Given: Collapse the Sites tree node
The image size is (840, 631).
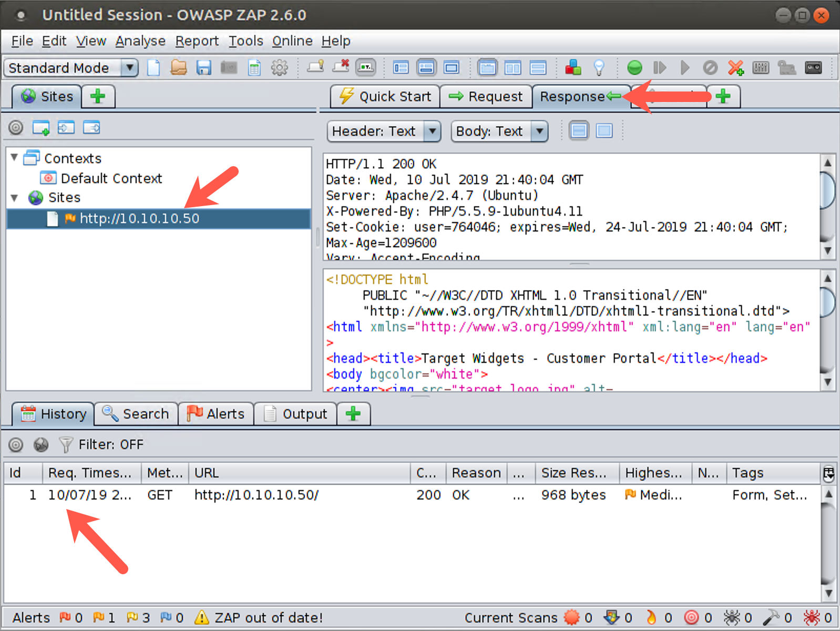Looking at the screenshot, I should pyautogui.click(x=15, y=198).
